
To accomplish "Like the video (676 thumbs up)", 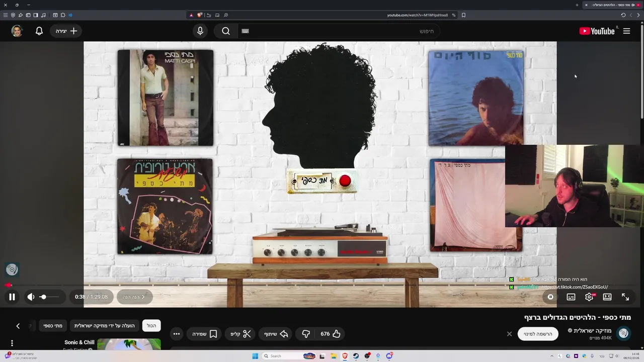I will coord(331,334).
